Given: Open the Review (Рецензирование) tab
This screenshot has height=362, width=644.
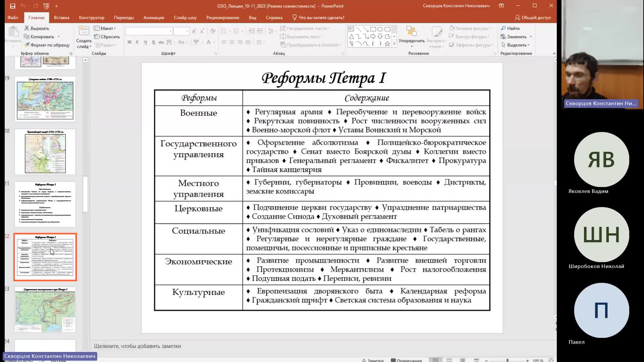Looking at the screenshot, I should [x=223, y=17].
